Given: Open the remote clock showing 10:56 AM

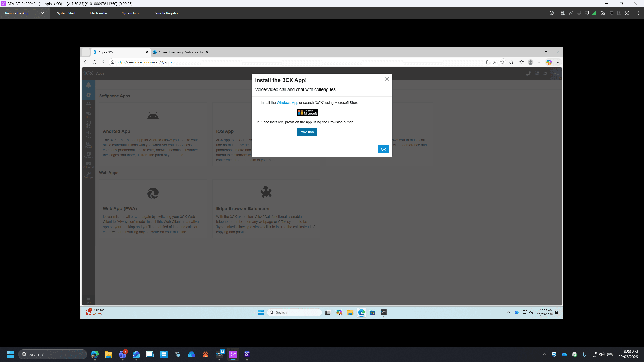Looking at the screenshot, I should tap(545, 312).
